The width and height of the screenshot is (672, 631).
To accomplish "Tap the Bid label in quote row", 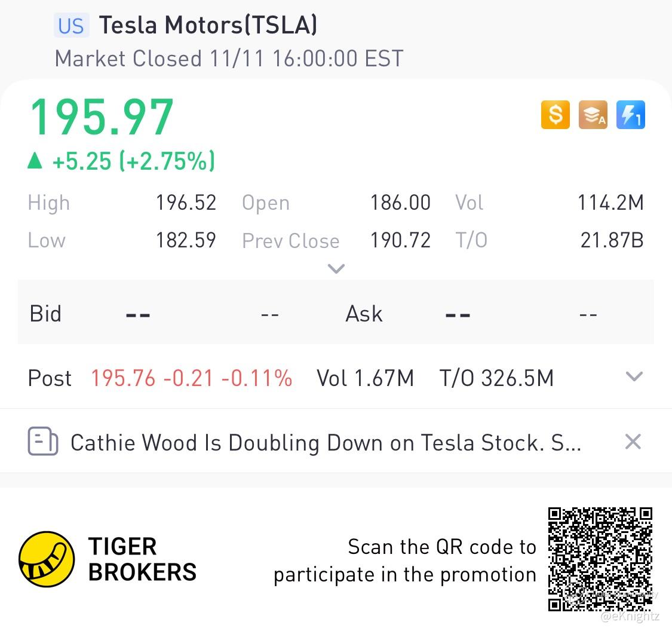I will coord(45,314).
